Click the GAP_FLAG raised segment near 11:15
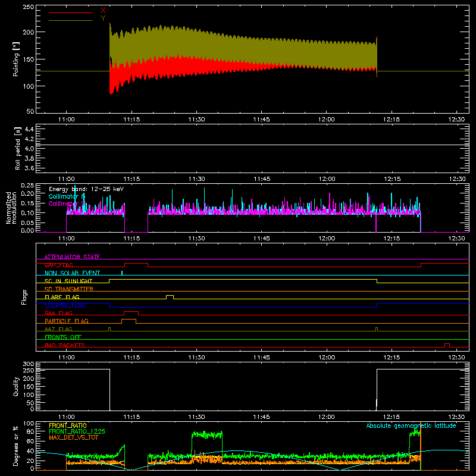This screenshot has width=476, height=476. click(x=136, y=264)
